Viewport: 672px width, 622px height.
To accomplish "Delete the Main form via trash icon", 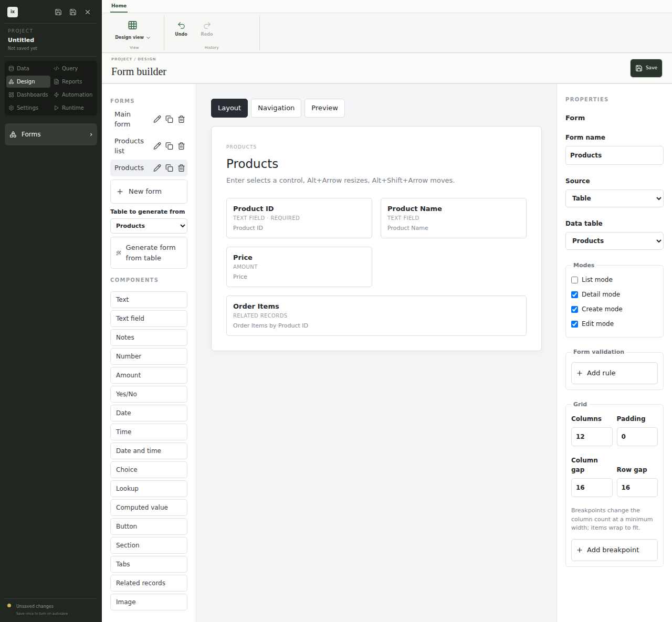I will pos(181,119).
